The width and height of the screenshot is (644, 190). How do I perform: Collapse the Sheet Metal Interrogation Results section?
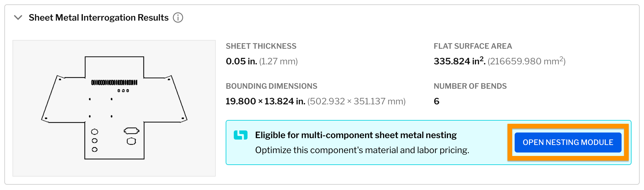(18, 18)
